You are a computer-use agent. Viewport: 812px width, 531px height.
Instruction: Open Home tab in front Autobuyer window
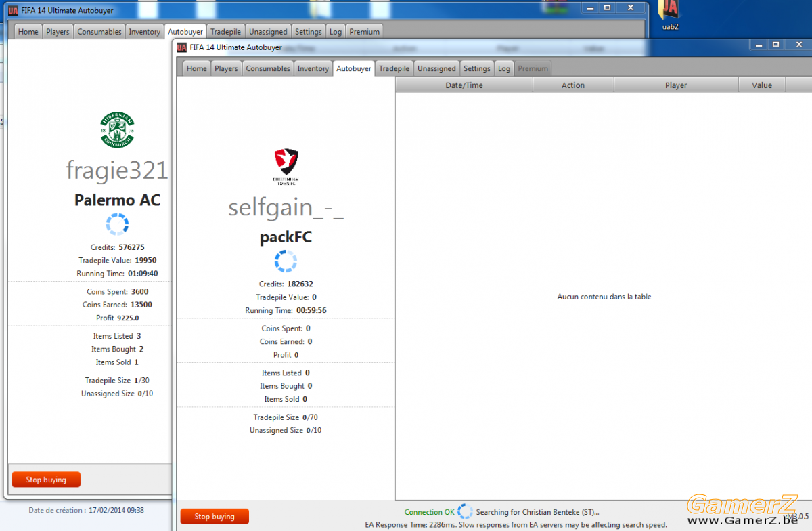point(196,68)
